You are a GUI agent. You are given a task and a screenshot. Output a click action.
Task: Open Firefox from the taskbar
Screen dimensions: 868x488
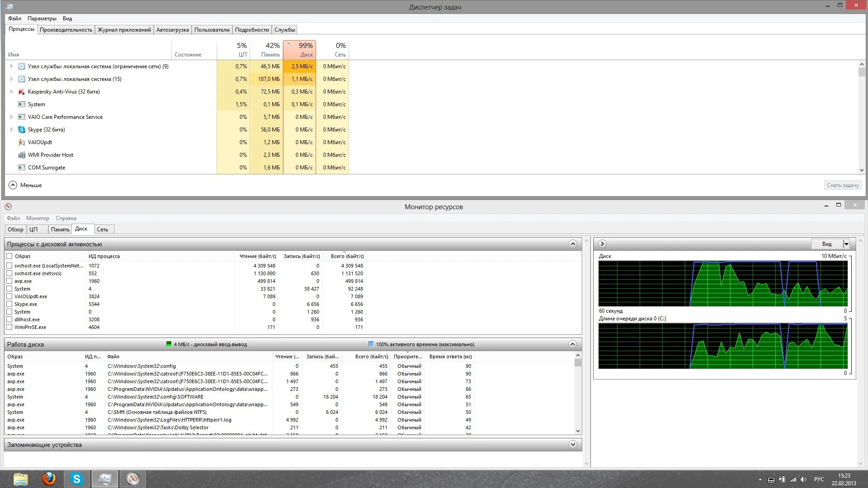point(49,479)
